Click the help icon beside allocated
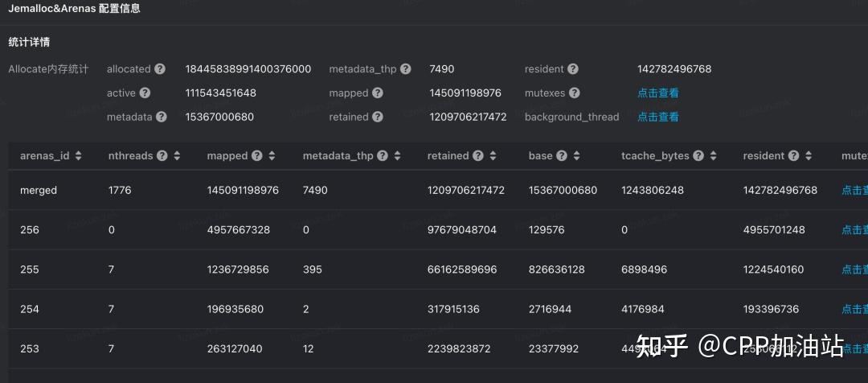This screenshot has width=868, height=383. (x=160, y=69)
